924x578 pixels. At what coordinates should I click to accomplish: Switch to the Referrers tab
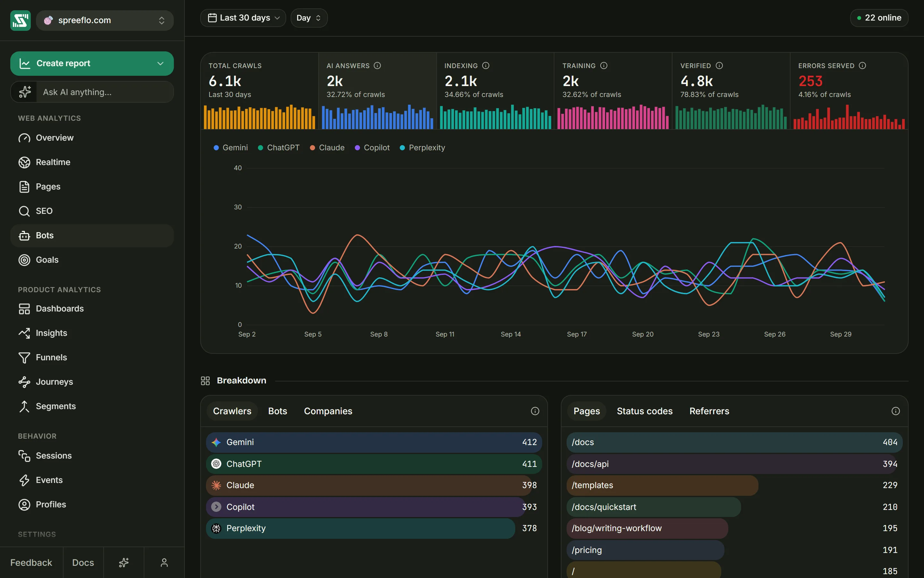pos(709,411)
